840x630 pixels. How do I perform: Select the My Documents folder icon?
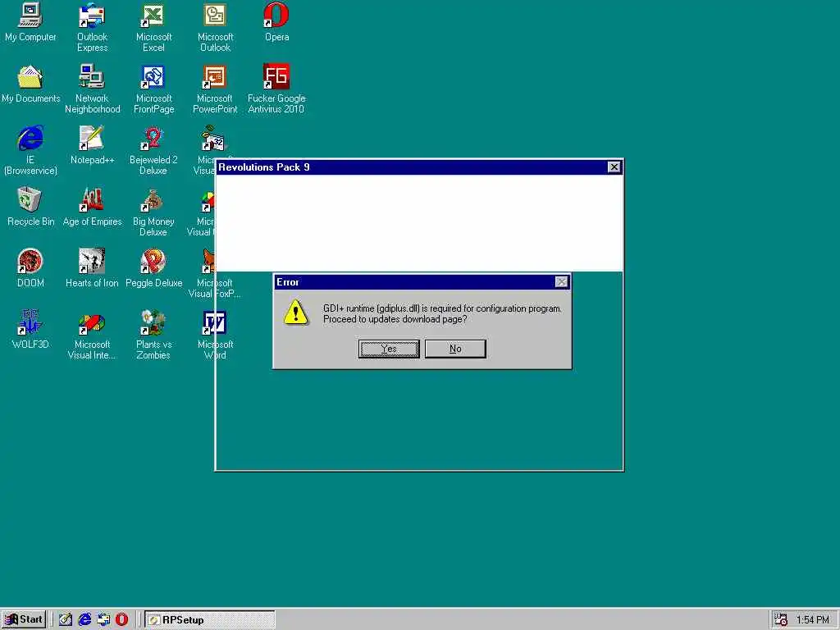[x=30, y=84]
